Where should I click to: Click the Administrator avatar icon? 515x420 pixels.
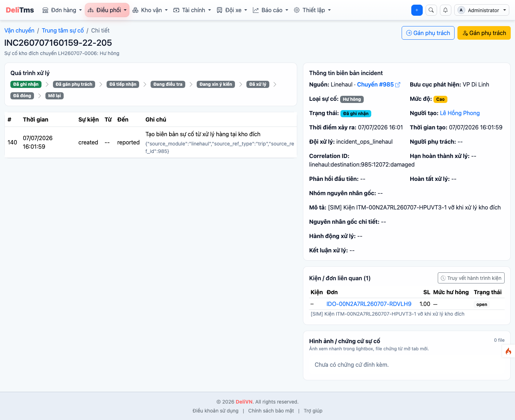[461, 10]
